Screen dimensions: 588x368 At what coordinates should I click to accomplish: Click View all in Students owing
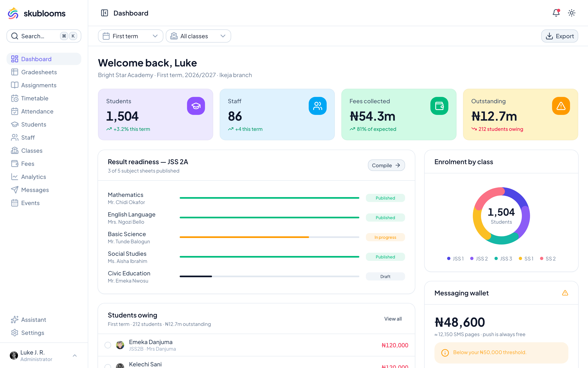pos(393,319)
